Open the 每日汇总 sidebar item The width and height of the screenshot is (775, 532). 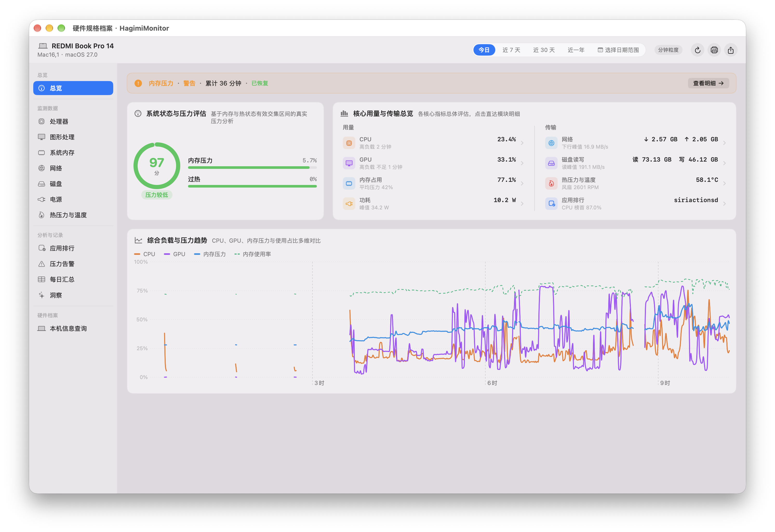(x=73, y=280)
